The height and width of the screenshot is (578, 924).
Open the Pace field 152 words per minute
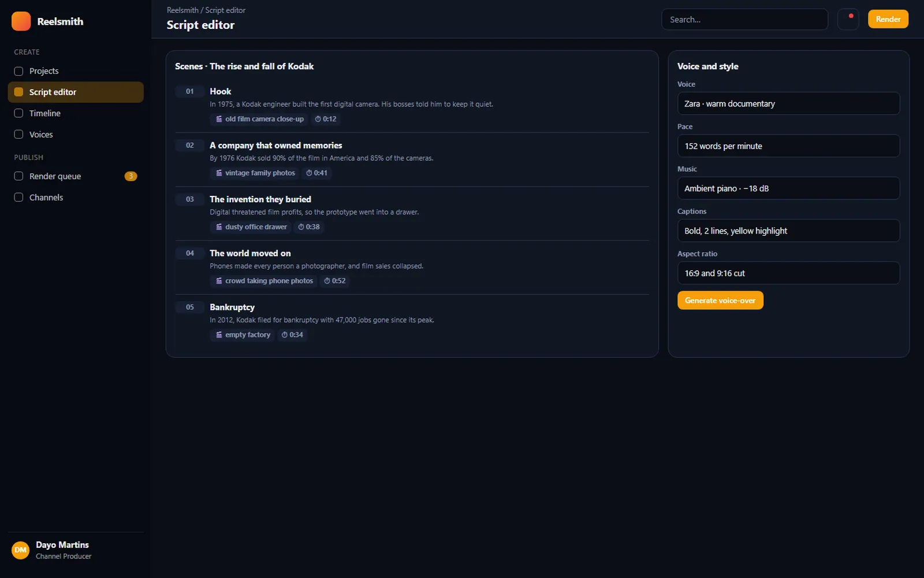point(788,146)
